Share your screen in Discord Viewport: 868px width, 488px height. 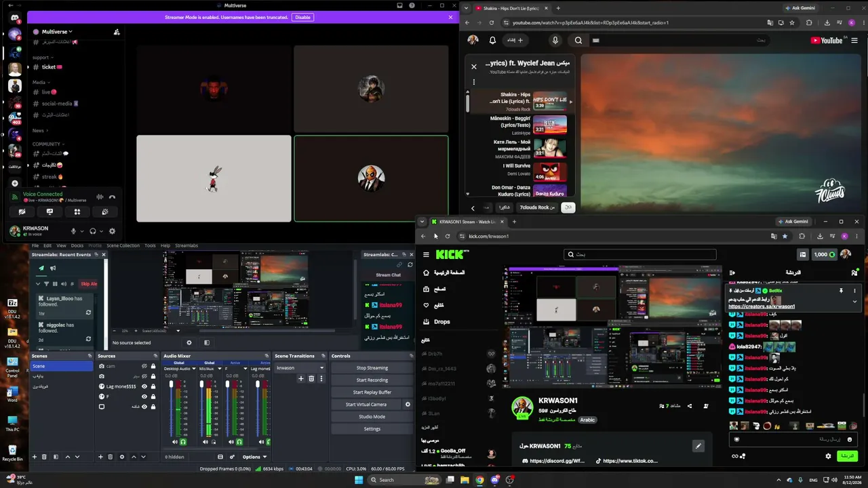(x=50, y=212)
